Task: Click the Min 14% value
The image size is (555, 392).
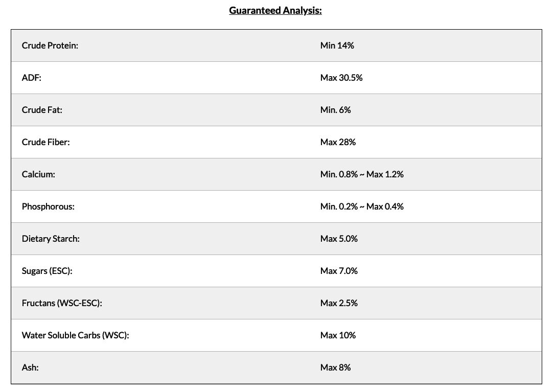Action: [337, 45]
